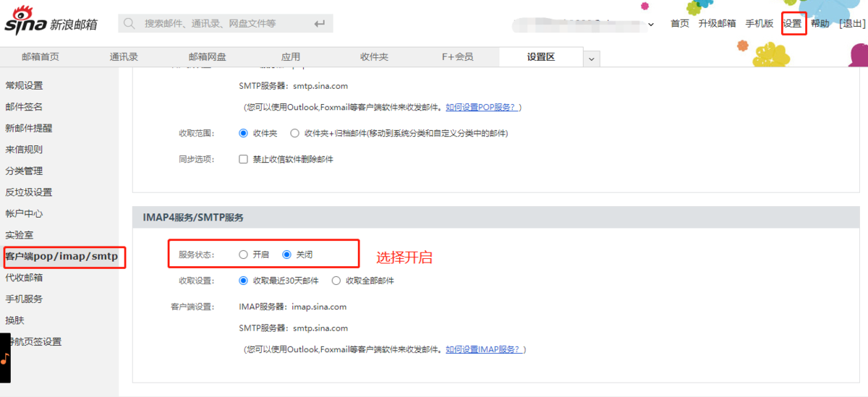Open 反垃圾设置 in sidebar
This screenshot has width=868, height=397.
coord(29,192)
